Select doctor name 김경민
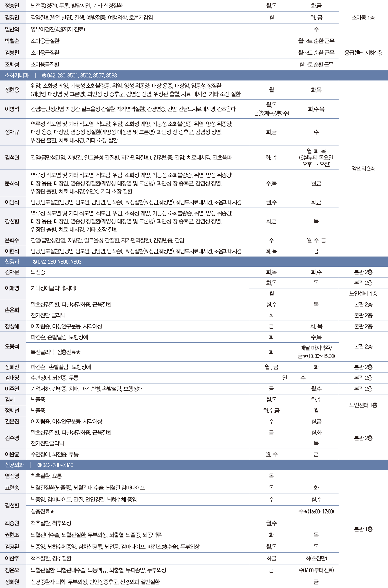 coord(12,18)
